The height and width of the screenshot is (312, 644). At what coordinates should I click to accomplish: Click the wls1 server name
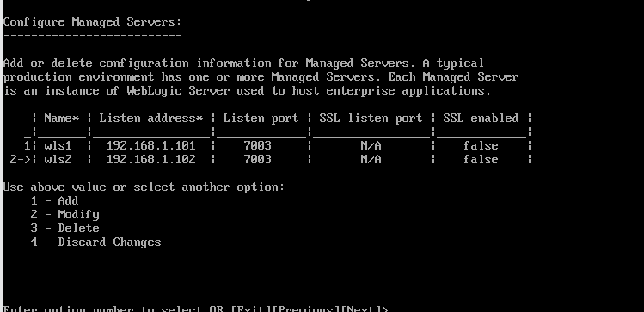(58, 146)
